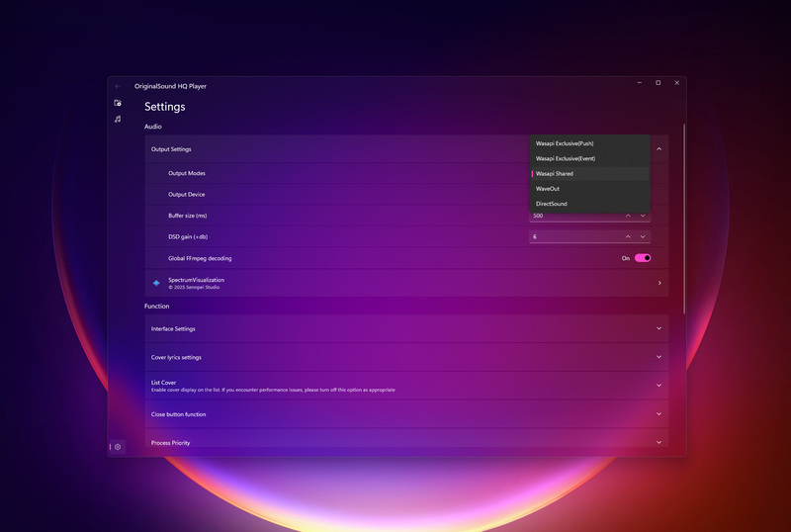
Task: Click the Output Modes row label
Action: (x=187, y=173)
